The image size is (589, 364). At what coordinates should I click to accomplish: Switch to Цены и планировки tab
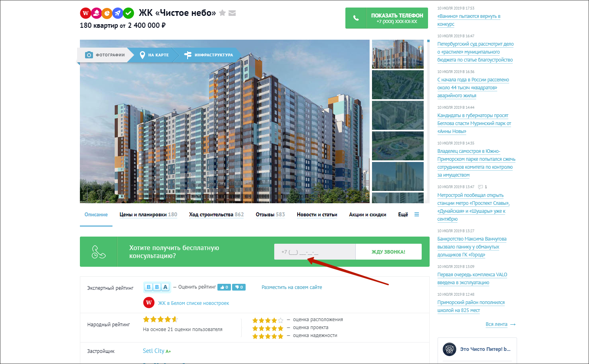tap(148, 214)
